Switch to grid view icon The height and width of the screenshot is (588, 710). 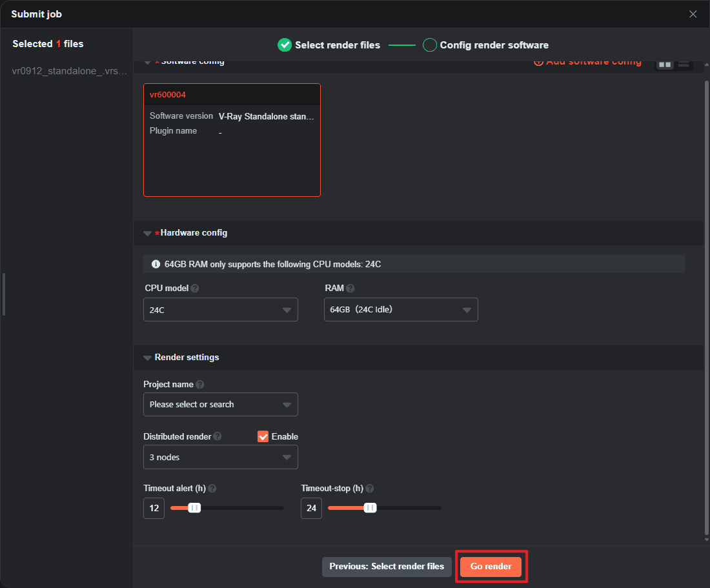[x=665, y=64]
